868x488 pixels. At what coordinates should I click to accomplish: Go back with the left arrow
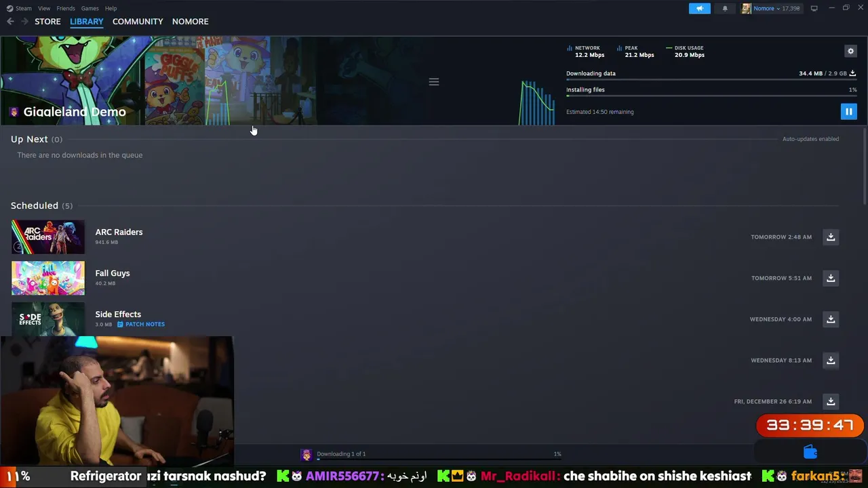pyautogui.click(x=10, y=22)
